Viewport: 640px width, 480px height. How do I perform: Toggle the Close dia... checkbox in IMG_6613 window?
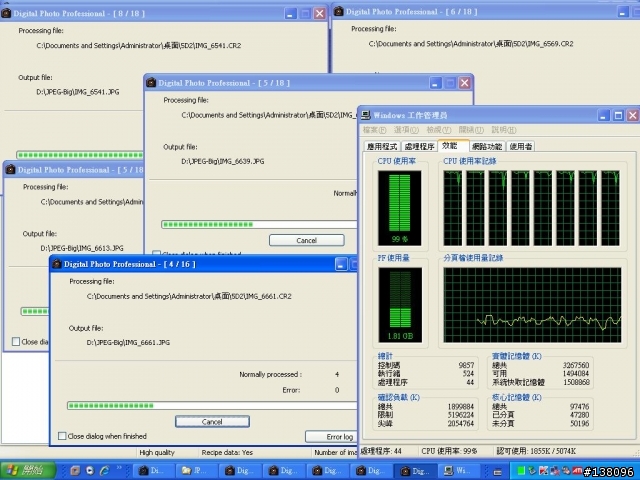[x=16, y=342]
